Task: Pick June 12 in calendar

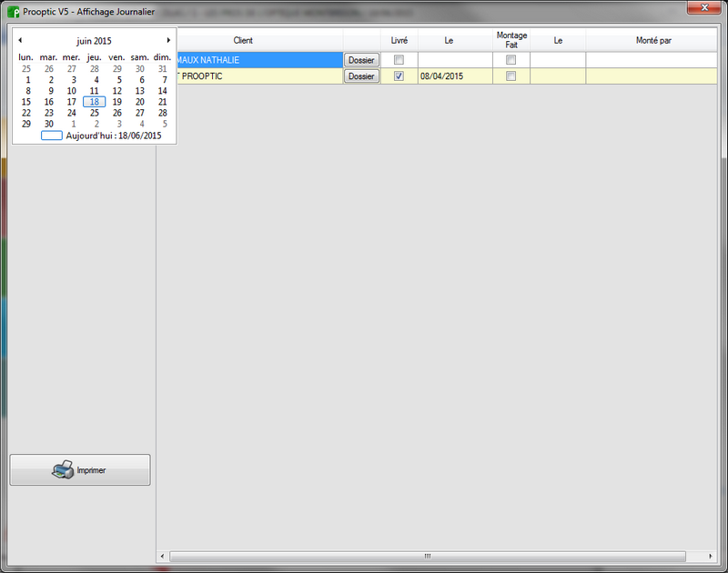Action: (117, 91)
